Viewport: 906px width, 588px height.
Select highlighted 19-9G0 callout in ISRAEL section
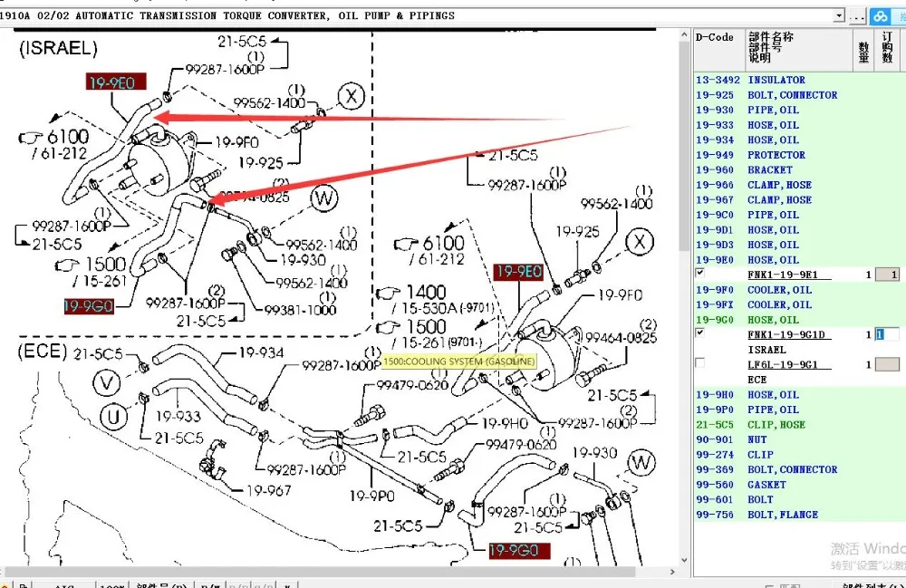(89, 306)
